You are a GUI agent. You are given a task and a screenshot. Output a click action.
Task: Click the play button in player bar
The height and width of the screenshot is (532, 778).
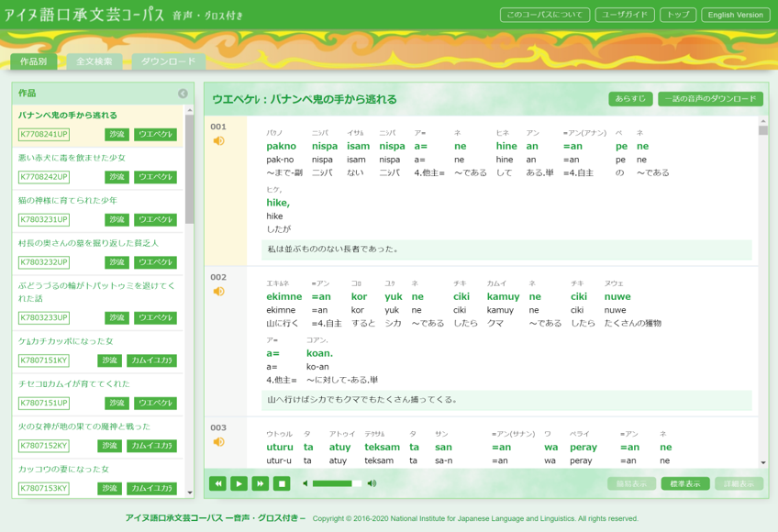click(x=239, y=483)
